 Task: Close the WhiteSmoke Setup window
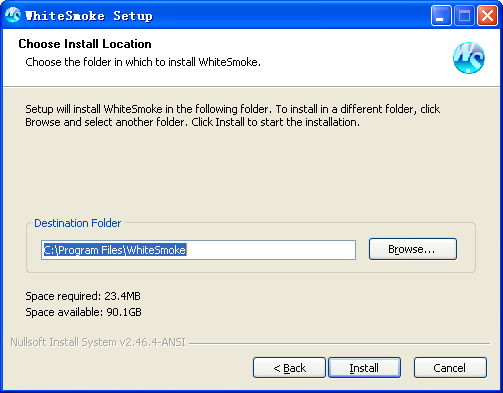[487, 15]
